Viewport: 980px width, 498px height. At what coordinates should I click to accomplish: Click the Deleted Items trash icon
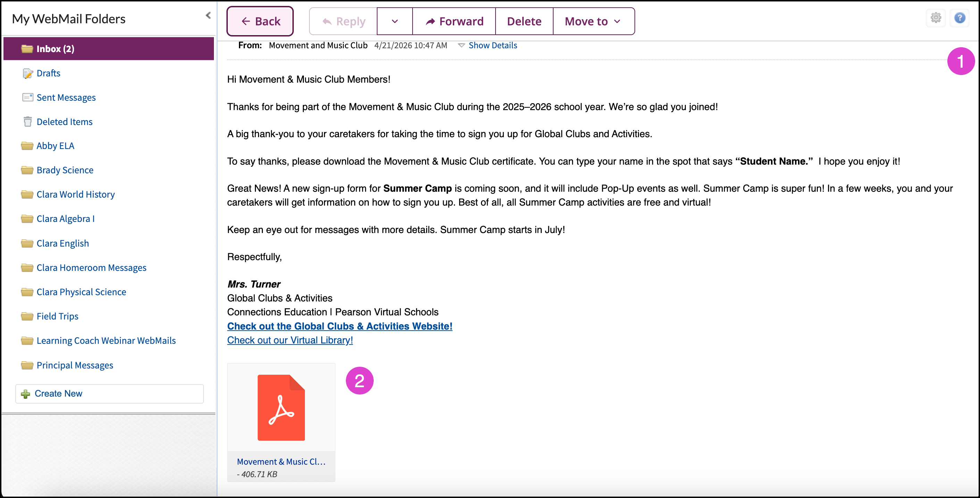click(x=27, y=122)
